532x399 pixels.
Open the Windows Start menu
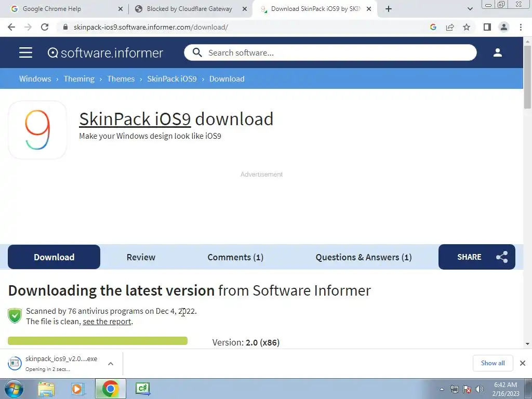pyautogui.click(x=14, y=389)
